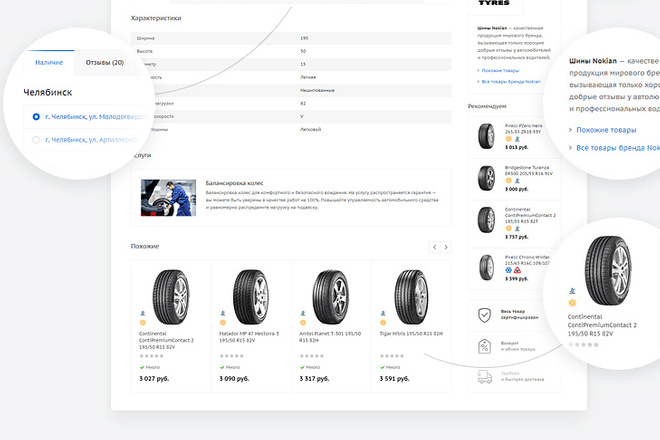Rate Antel Planet T-501 using its star rating
Viewport: 660px width, 440px height.
(311, 356)
